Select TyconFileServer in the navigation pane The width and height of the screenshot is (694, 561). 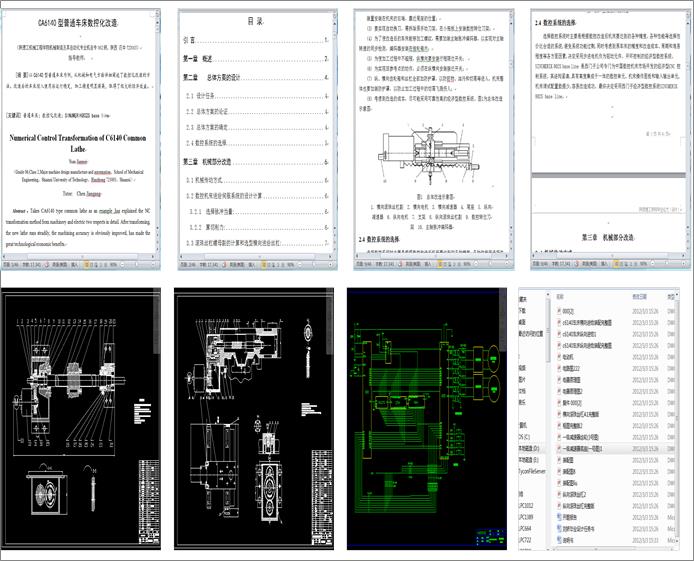(x=532, y=472)
